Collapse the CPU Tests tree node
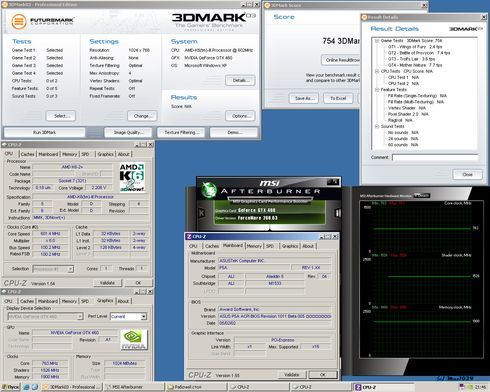The height and width of the screenshot is (392, 490). (377, 71)
